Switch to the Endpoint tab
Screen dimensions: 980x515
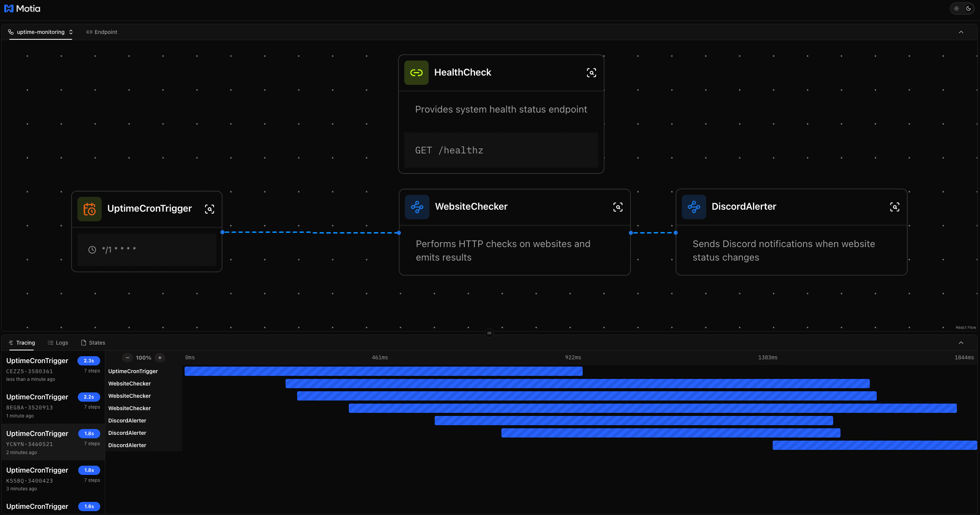[101, 32]
